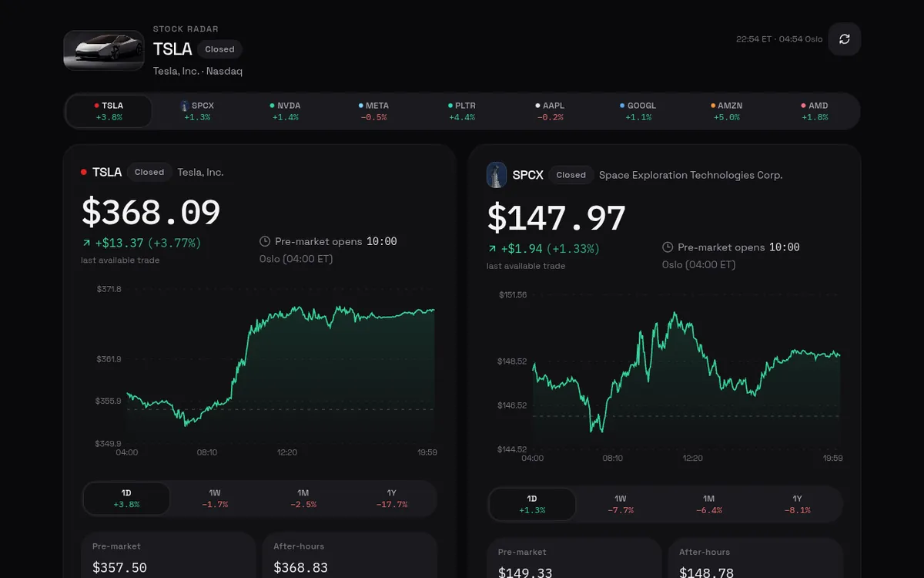Choose the PLTR ticker chip
The width and height of the screenshot is (924, 578).
point(462,111)
